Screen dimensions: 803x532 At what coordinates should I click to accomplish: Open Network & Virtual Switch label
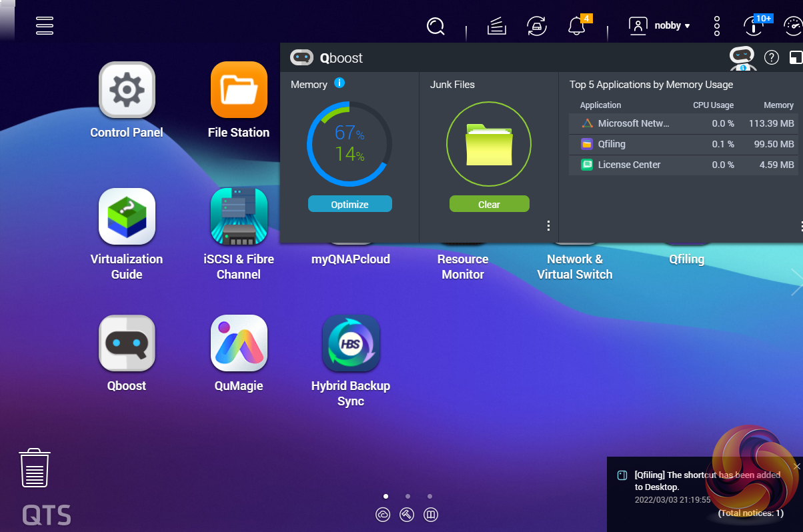575,267
